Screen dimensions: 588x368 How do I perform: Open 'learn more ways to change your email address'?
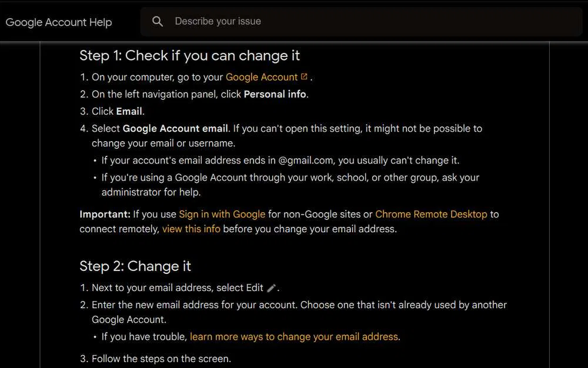tap(294, 337)
